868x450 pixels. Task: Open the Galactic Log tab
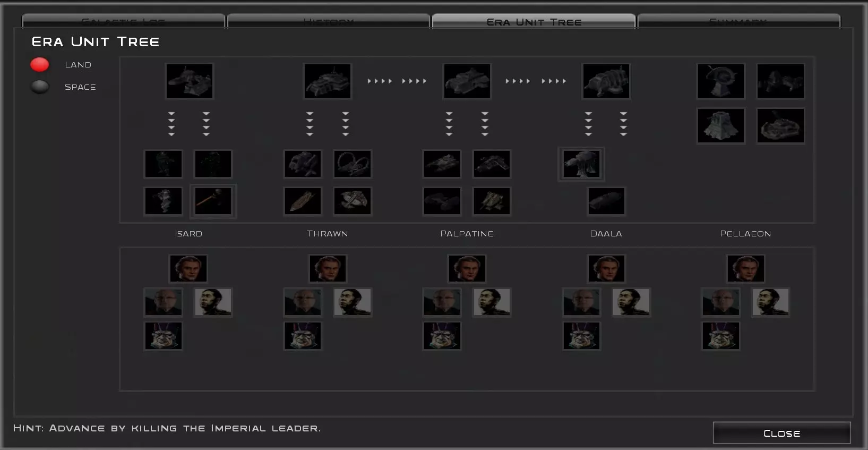123,21
